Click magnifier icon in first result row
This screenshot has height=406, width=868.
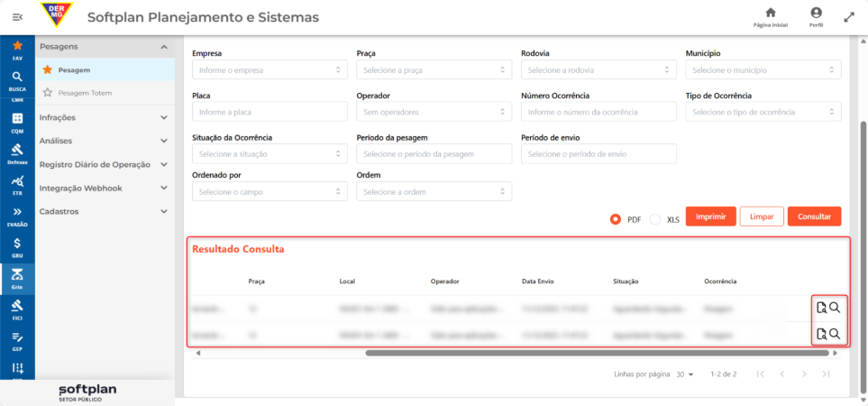[835, 308]
